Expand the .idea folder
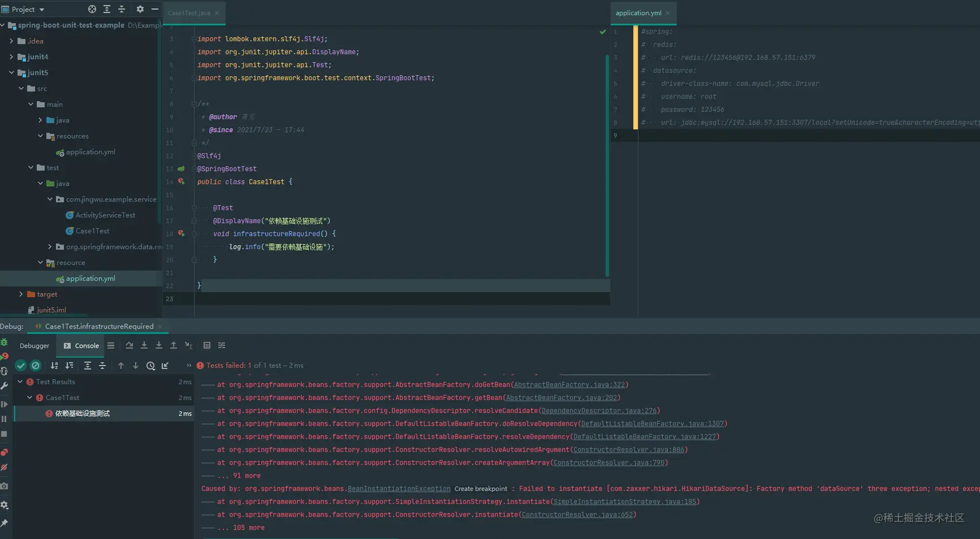This screenshot has height=539, width=980. pyautogui.click(x=11, y=41)
